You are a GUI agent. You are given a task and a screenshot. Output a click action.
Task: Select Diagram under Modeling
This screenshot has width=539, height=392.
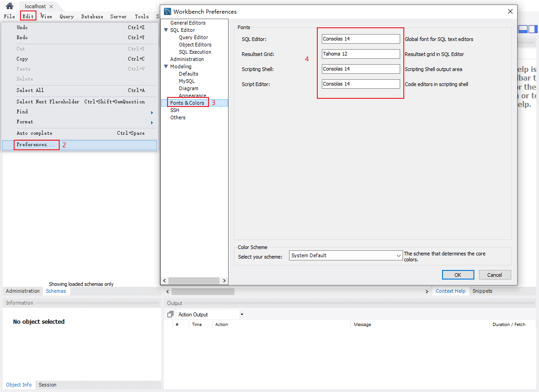(188, 88)
